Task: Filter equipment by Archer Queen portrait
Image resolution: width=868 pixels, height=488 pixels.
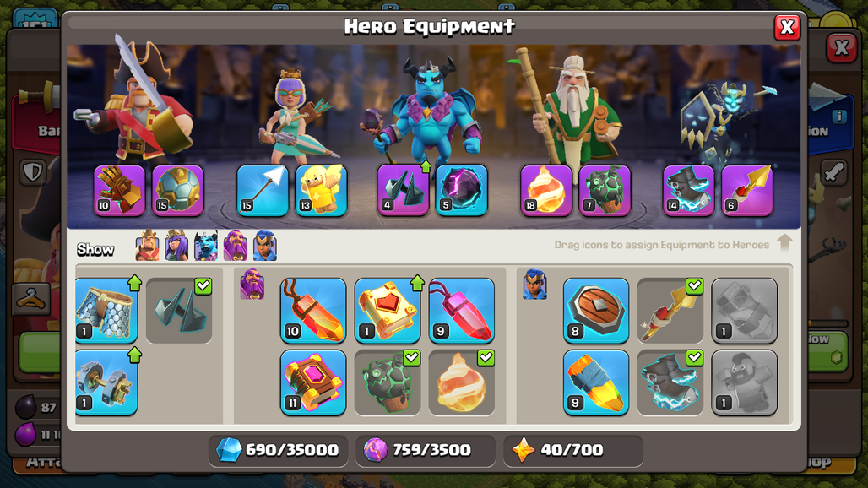Action: (x=176, y=246)
